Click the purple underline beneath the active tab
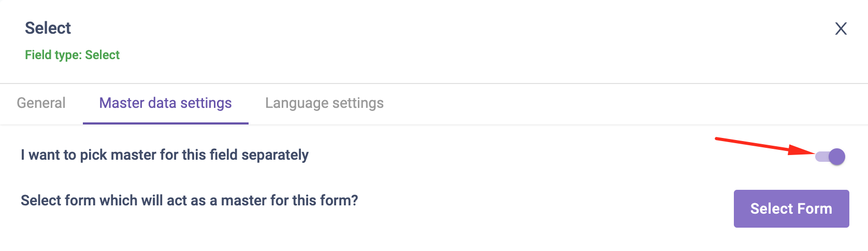Image resolution: width=868 pixels, height=251 pixels. (165, 123)
